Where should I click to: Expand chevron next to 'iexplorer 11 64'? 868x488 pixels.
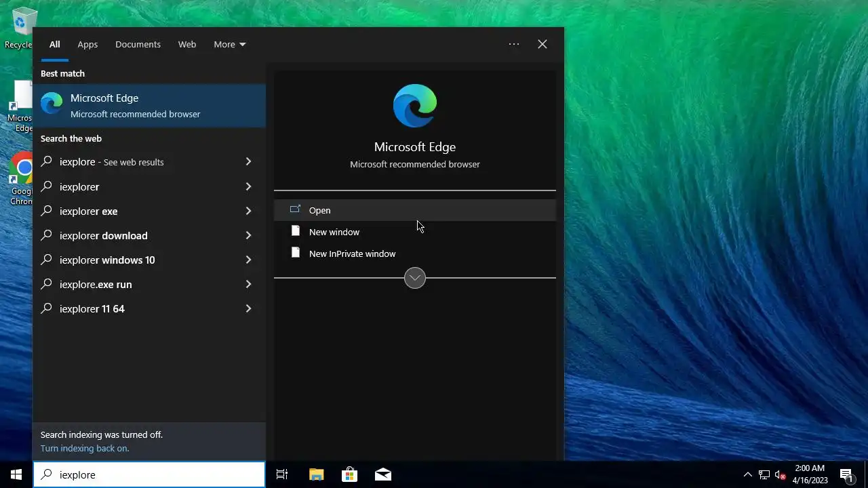(x=248, y=308)
